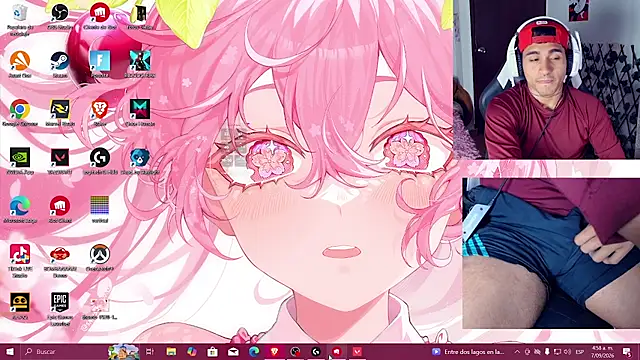Open the pink image file on desktop
The width and height of the screenshot is (640, 360).
point(100,309)
